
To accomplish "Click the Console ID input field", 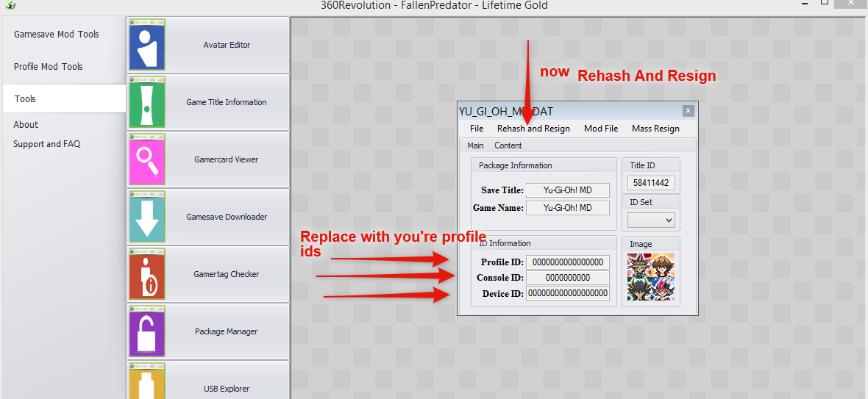I will tap(567, 278).
